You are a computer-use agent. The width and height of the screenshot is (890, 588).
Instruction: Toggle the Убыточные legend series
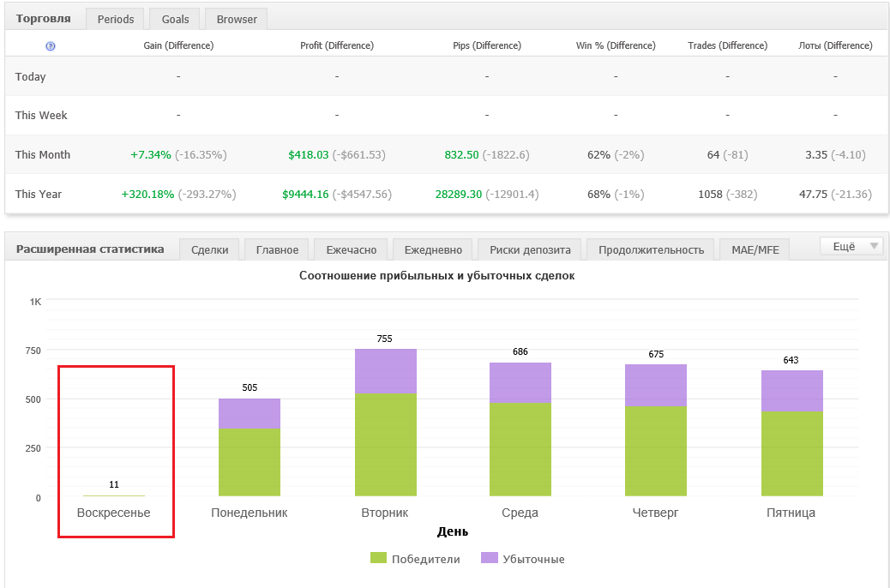523,559
